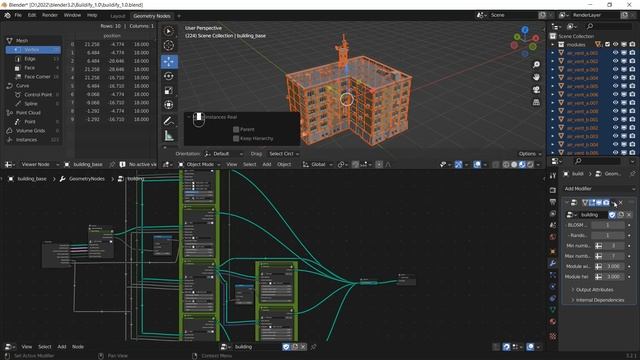Click the Scene name field
The width and height of the screenshot is (640, 360).
[x=513, y=15]
